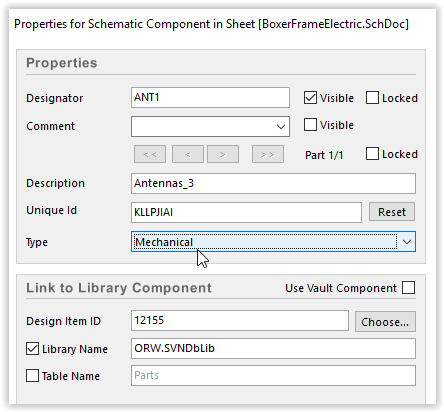444x412 pixels.
Task: Click the Choose... button
Action: click(385, 322)
